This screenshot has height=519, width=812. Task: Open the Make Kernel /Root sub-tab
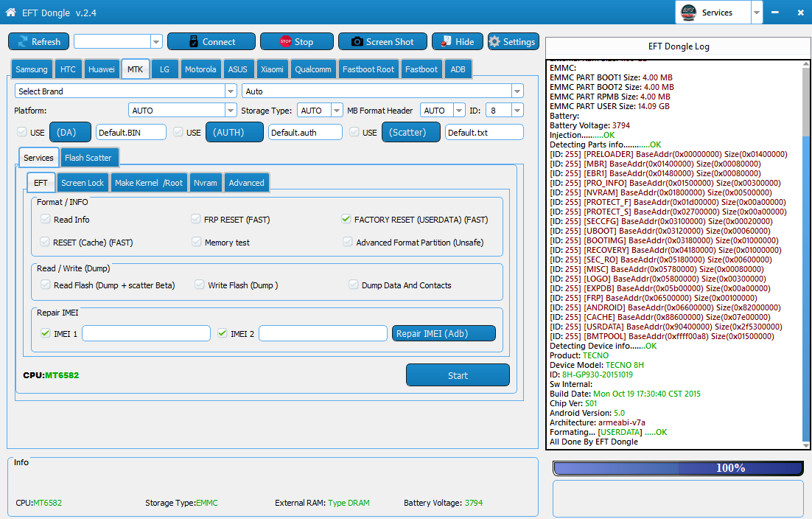pos(149,182)
